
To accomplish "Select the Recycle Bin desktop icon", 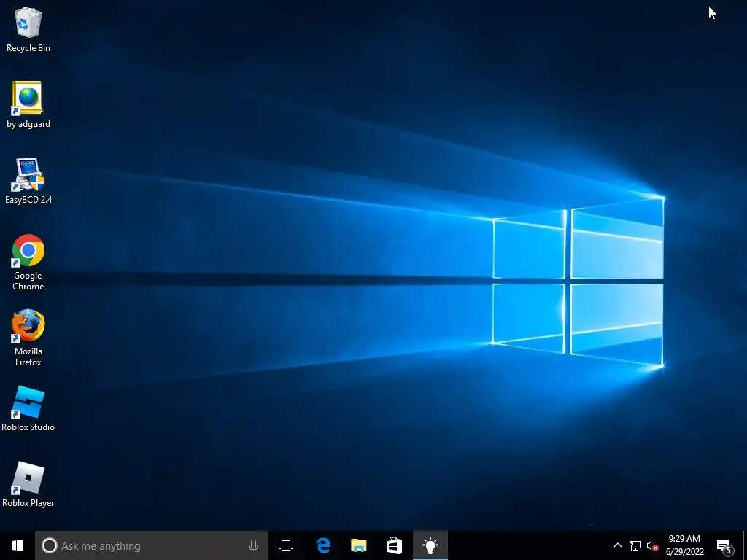I will click(x=28, y=29).
